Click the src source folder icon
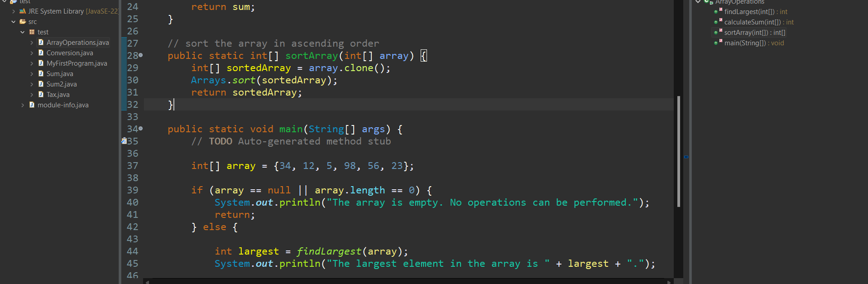The height and width of the screenshot is (284, 868). (x=22, y=22)
